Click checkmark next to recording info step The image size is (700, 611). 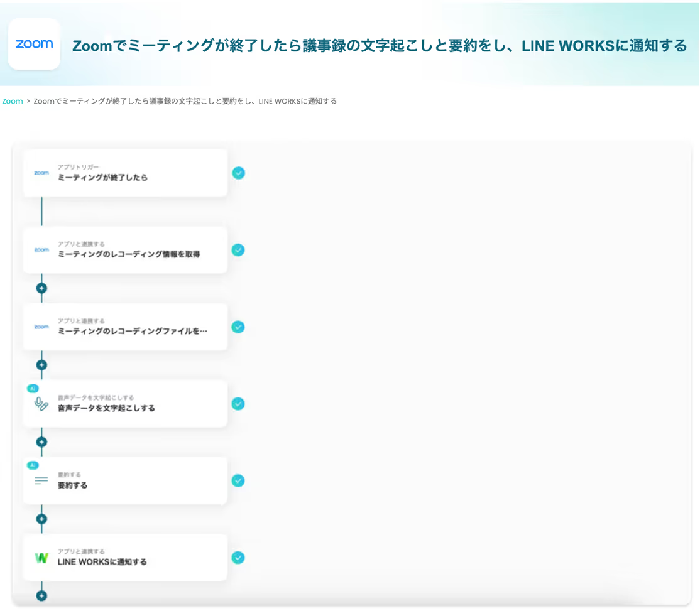pyautogui.click(x=238, y=250)
